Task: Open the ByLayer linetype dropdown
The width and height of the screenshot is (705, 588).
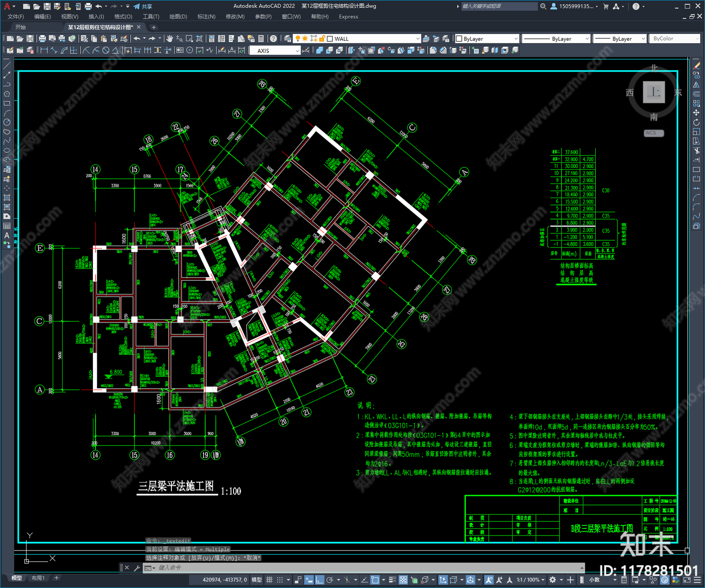Action: tap(587, 39)
